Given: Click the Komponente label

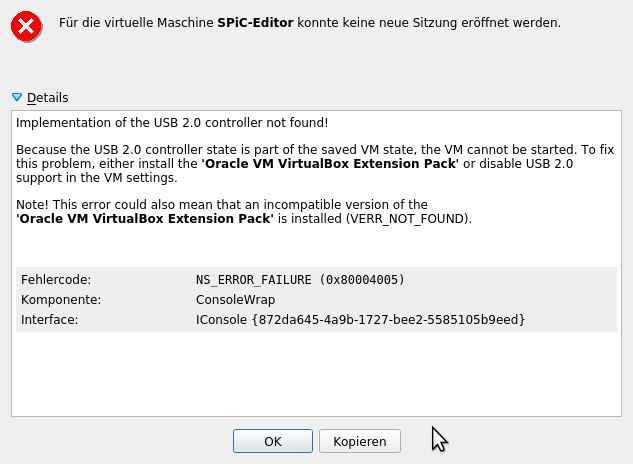Looking at the screenshot, I should [x=60, y=299].
